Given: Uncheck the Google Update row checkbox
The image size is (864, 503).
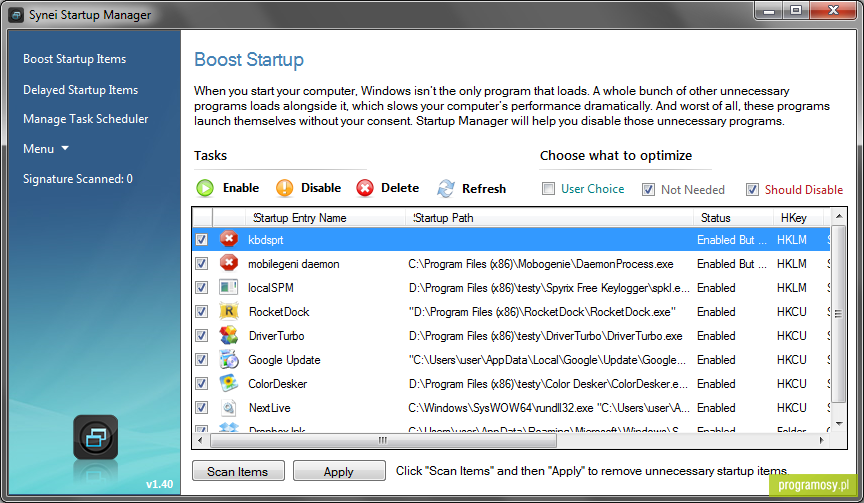Looking at the screenshot, I should tap(202, 359).
